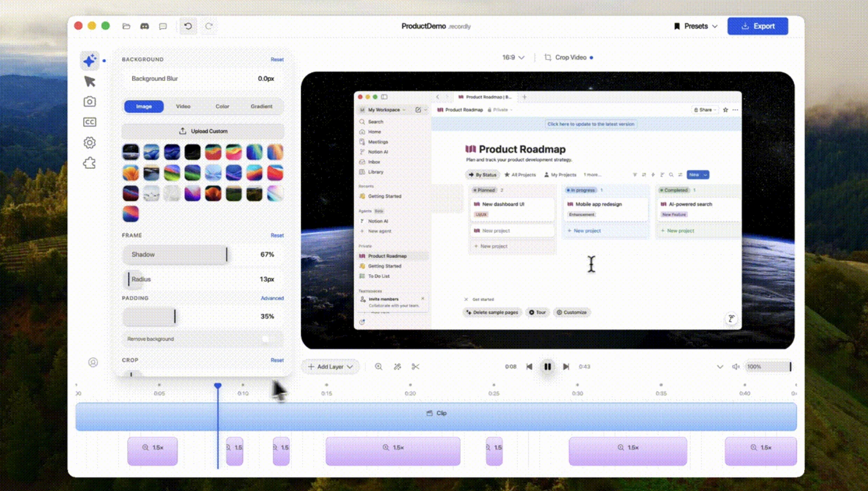Viewport: 868px width, 491px height.
Task: Click the 0:30 mark on the timeline ruler
Action: pos(578,394)
